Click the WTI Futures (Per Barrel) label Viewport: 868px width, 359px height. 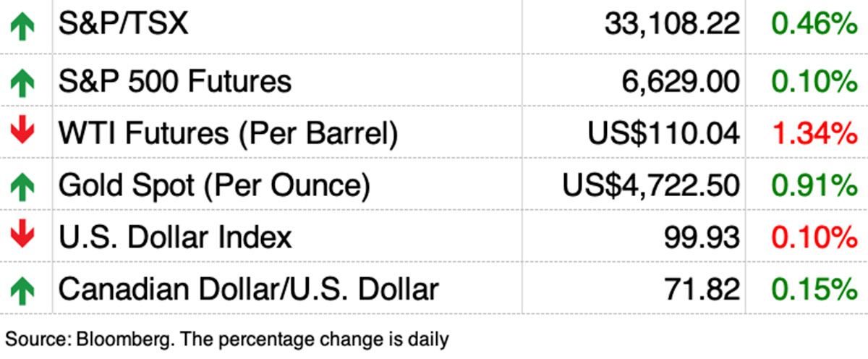point(228,134)
